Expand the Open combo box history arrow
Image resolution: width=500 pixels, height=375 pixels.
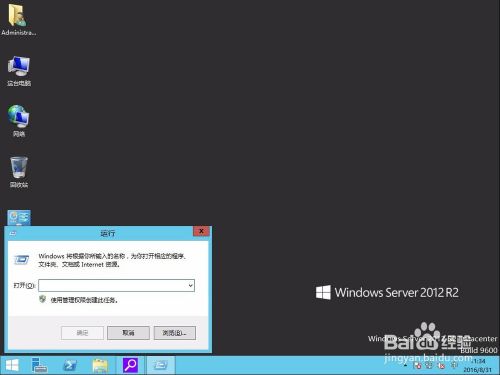(190, 285)
